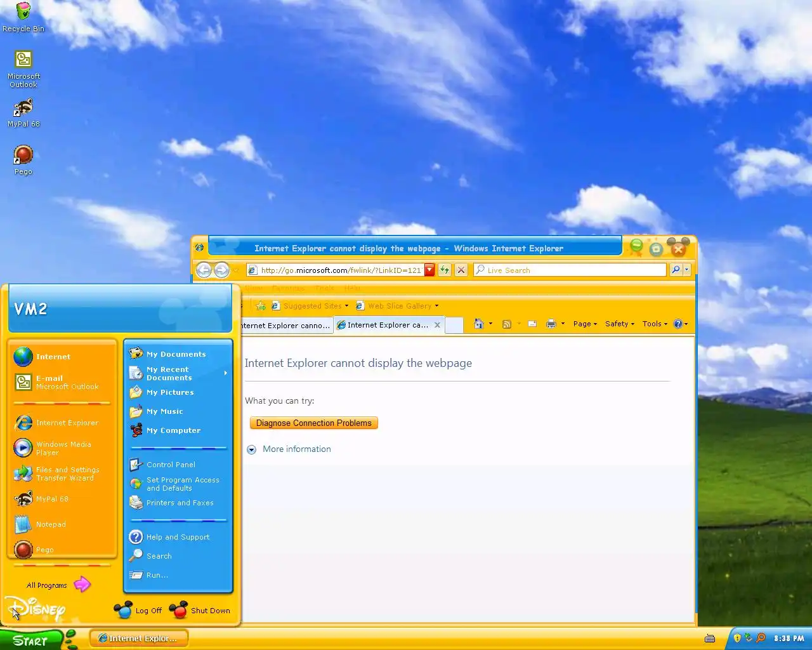Click the Shut Down button
This screenshot has width=812, height=650.
click(200, 610)
